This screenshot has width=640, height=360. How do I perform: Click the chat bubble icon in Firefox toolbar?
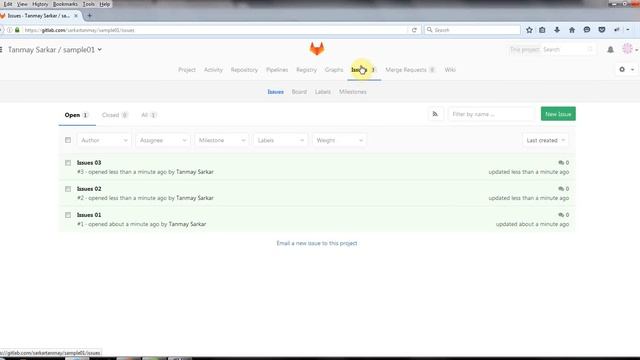point(587,30)
